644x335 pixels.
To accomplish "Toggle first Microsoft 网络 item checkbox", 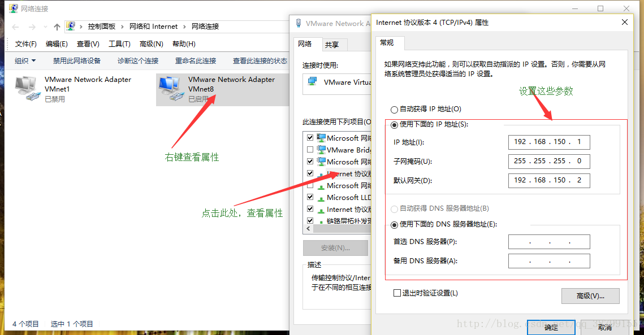I will point(310,138).
